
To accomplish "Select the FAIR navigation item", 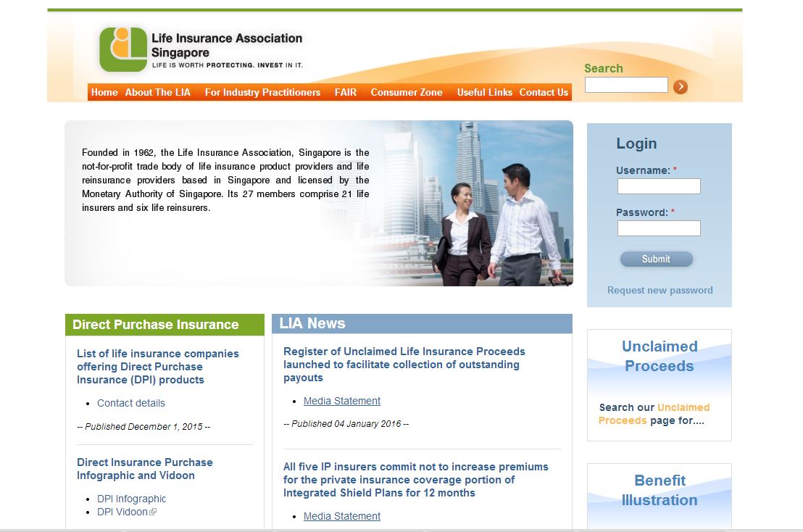I will coord(345,93).
